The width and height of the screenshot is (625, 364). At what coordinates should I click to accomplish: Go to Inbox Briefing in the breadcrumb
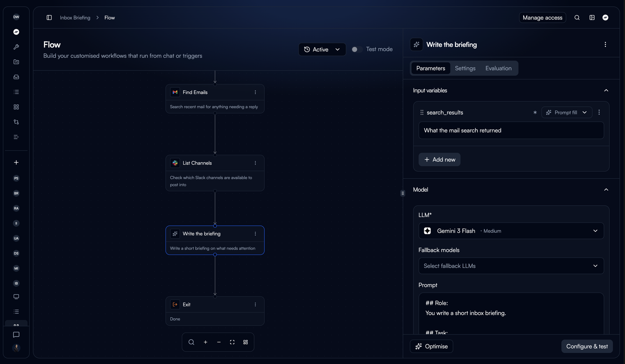coord(75,18)
